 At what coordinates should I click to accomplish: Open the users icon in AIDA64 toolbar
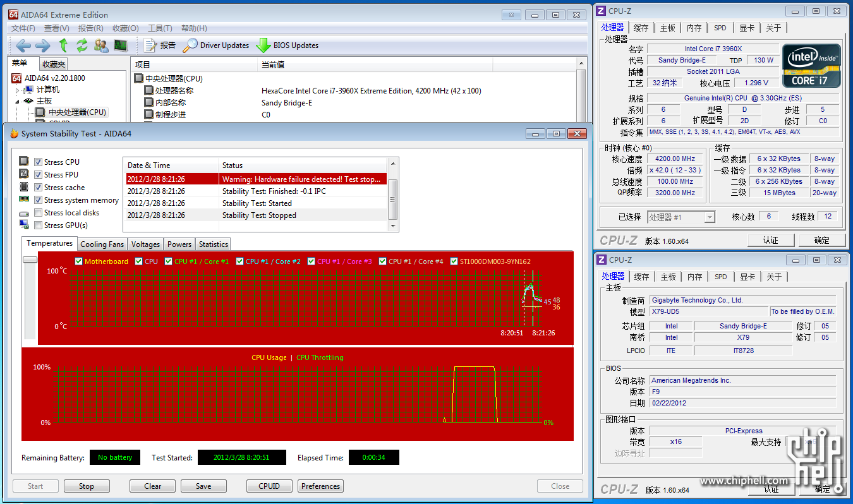tap(101, 45)
